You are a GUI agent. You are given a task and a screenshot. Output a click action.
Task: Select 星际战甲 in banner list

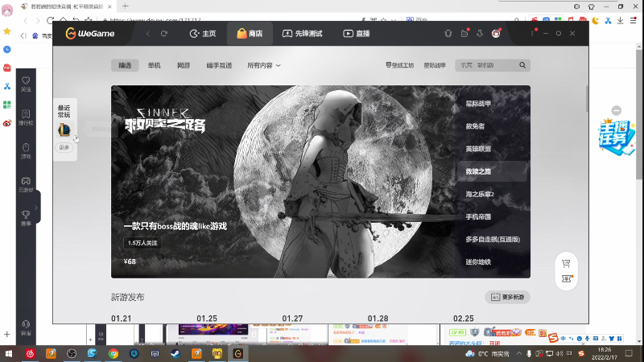[478, 104]
